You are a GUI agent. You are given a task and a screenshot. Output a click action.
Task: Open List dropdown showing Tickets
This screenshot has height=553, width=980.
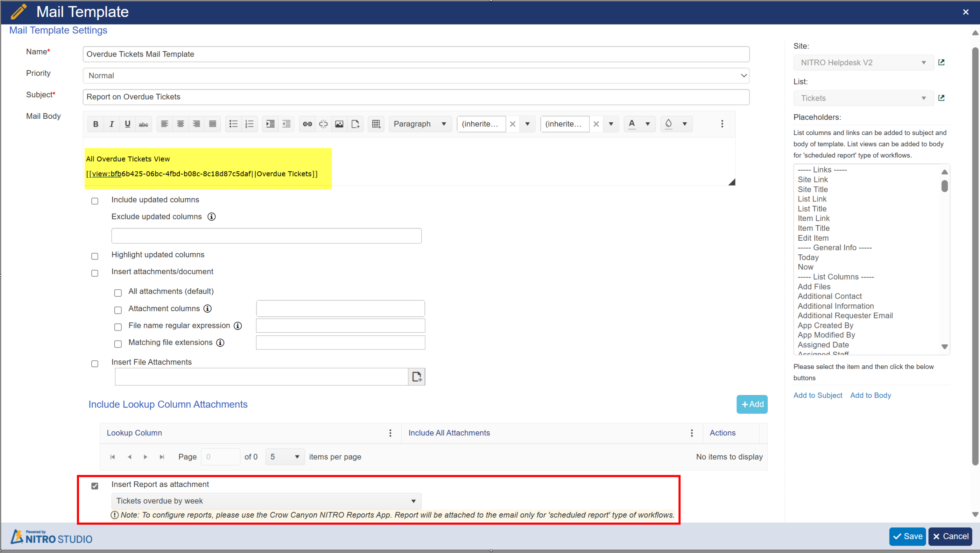point(863,98)
